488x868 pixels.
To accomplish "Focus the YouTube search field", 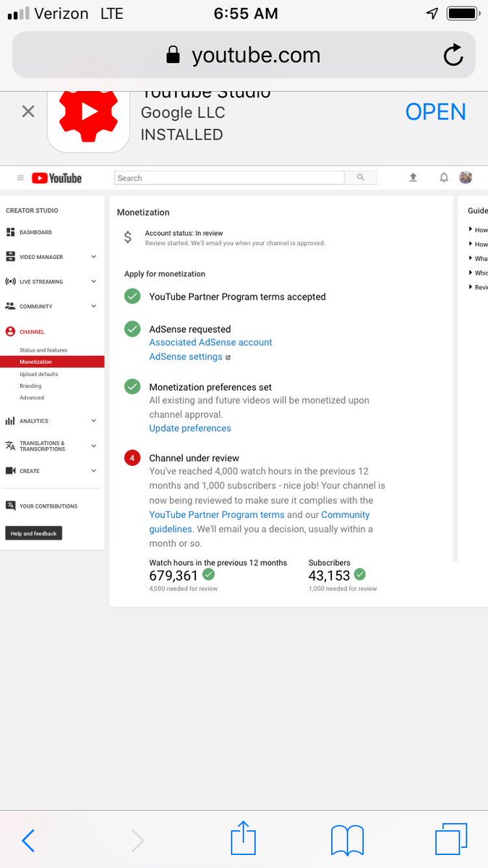I will point(229,178).
